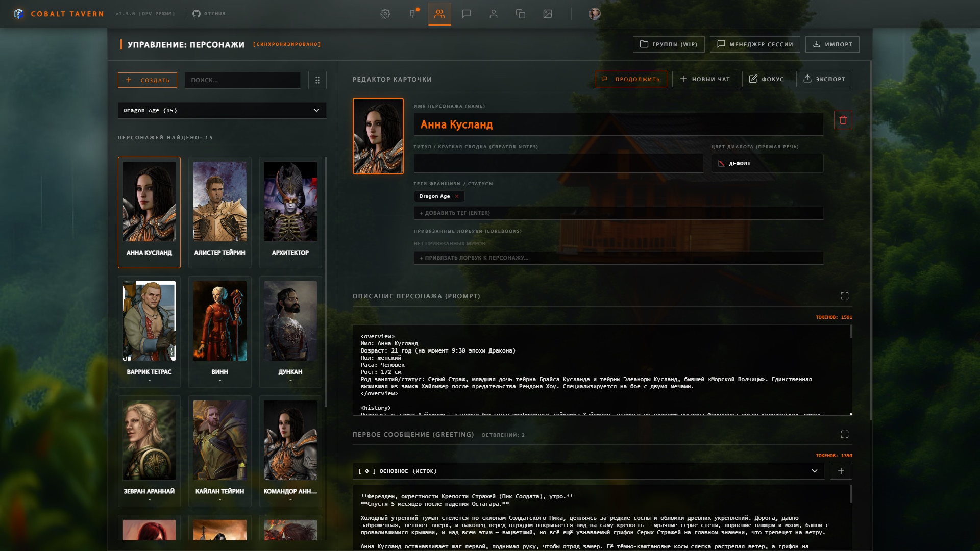This screenshot has width=980, height=551.
Task: Click inside the greeting message text area
Action: [x=601, y=518]
